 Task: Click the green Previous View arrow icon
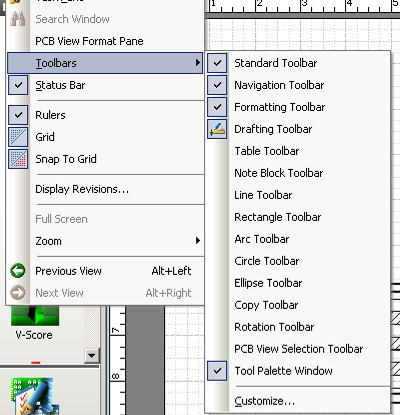18,271
